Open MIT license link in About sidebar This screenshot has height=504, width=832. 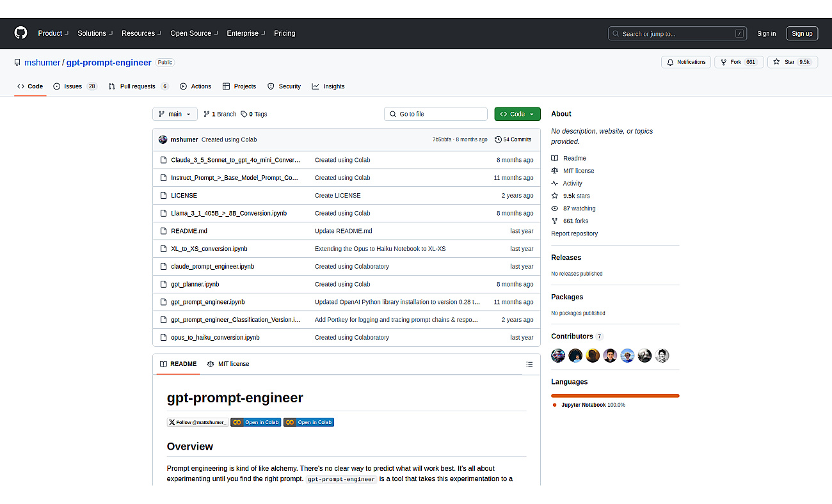click(573, 171)
